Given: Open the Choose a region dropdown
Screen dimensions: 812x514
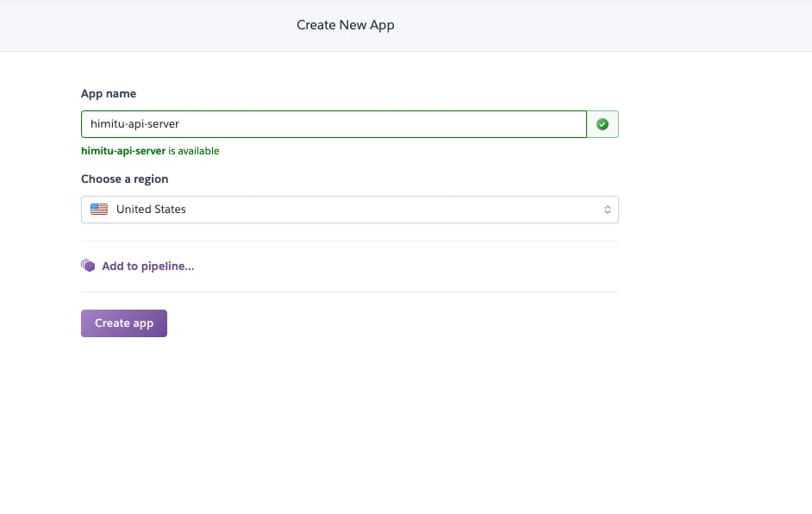Looking at the screenshot, I should [x=350, y=210].
